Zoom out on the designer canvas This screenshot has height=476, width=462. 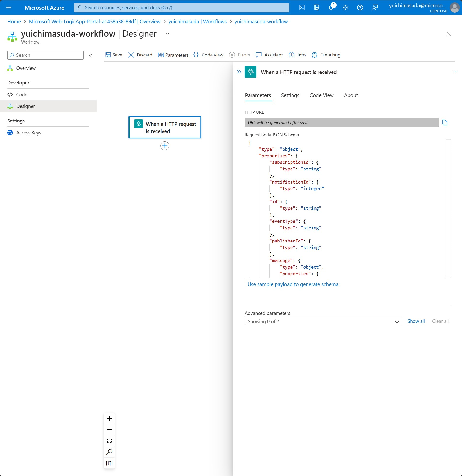tap(109, 430)
